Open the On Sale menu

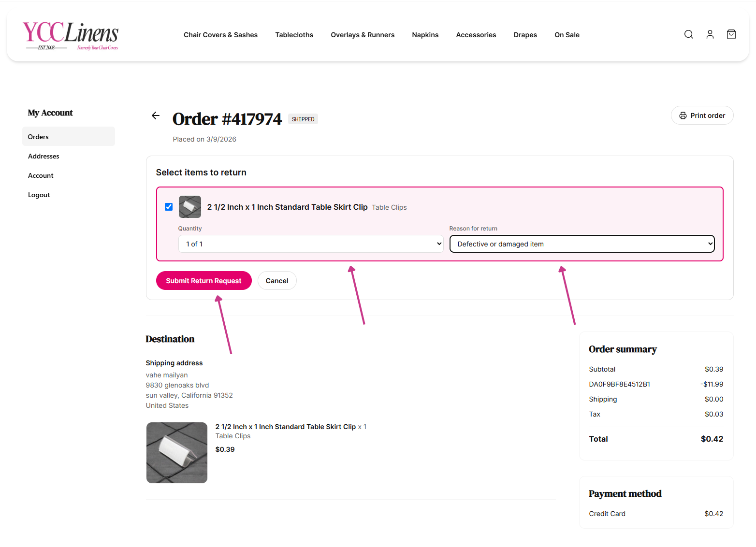click(x=567, y=35)
